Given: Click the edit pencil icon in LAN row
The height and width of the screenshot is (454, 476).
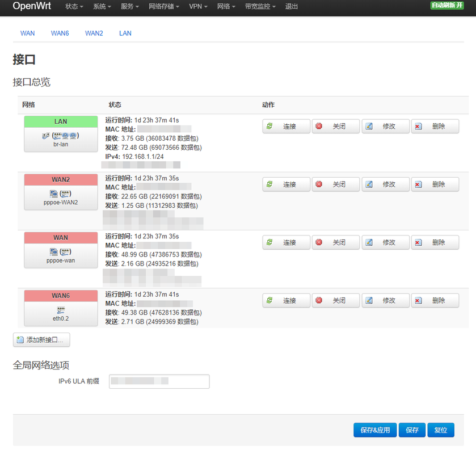Looking at the screenshot, I should [369, 126].
